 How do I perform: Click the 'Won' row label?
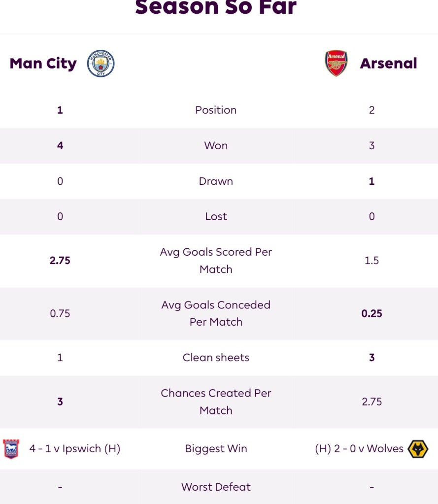point(216,145)
